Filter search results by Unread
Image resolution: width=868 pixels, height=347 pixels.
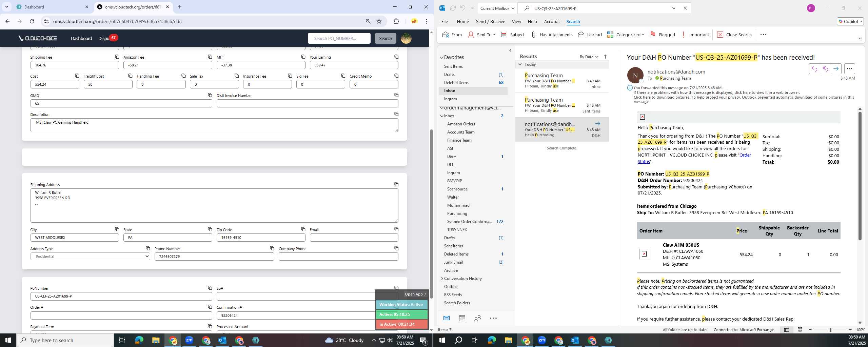(590, 35)
